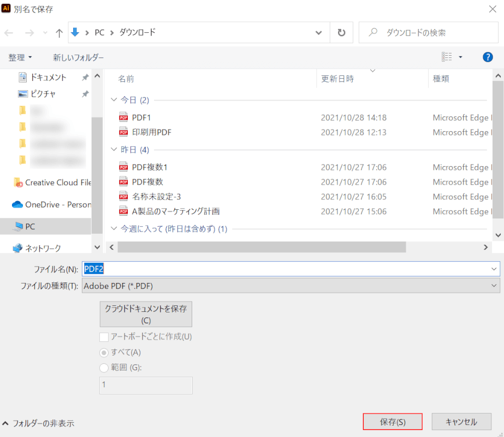Select ダウンロード in the address breadcrumb
Screen dimensions: 504x437
[137, 32]
